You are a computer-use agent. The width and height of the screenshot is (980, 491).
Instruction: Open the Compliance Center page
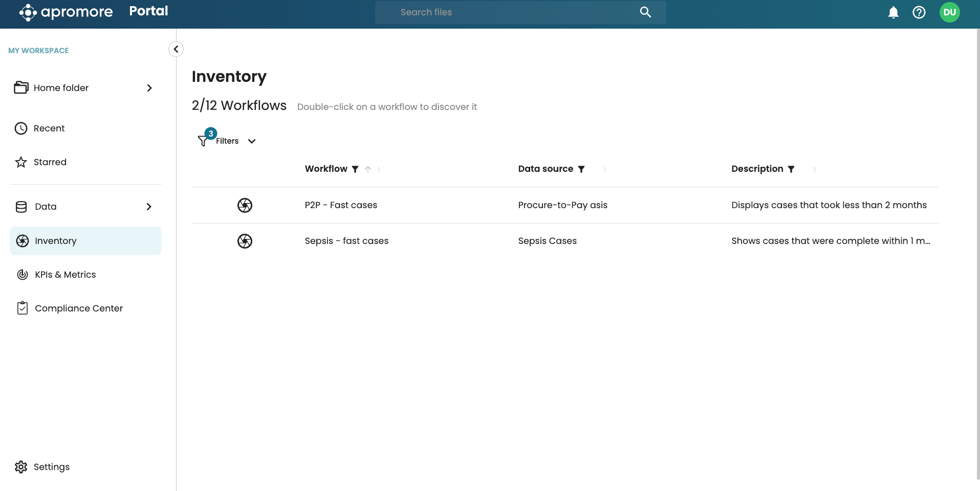click(x=78, y=308)
